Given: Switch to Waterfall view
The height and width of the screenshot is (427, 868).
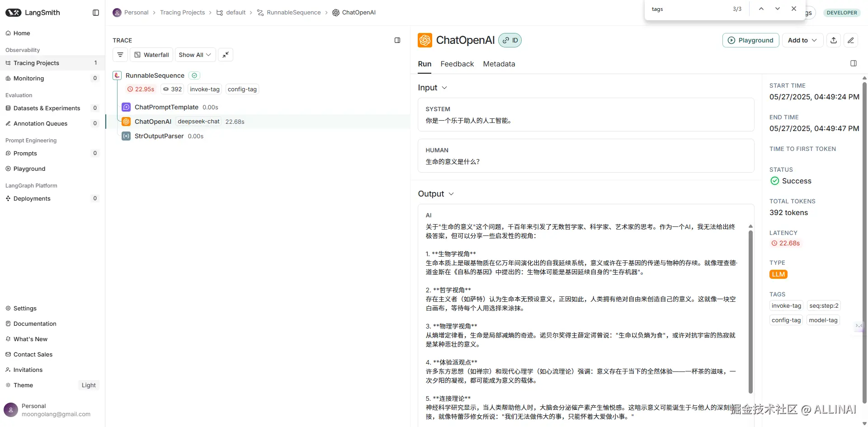Looking at the screenshot, I should click(151, 55).
